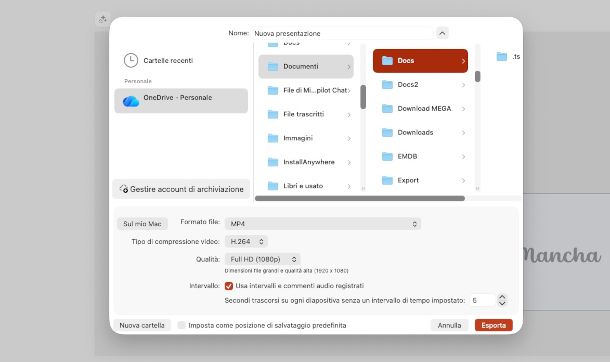
Task: Expand the File trascritti chevron
Action: pyautogui.click(x=349, y=115)
